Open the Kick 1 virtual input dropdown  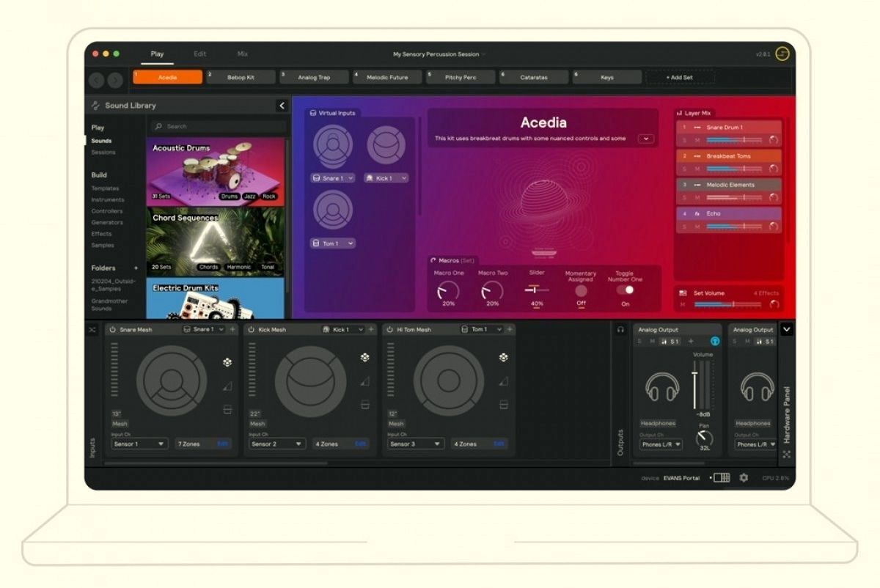386,178
